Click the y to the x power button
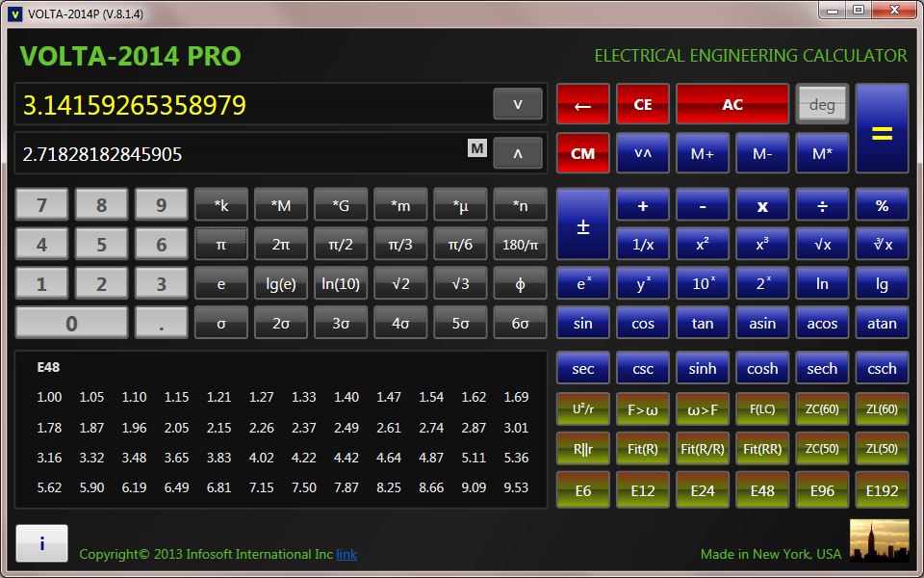The image size is (924, 578). tap(643, 283)
